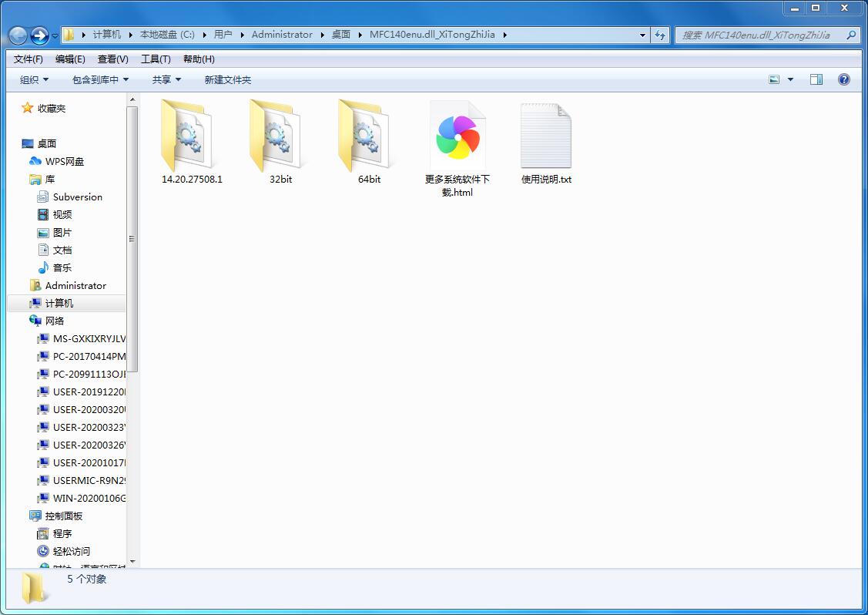Click the navigation pane scrollbar thumb

click(132, 240)
